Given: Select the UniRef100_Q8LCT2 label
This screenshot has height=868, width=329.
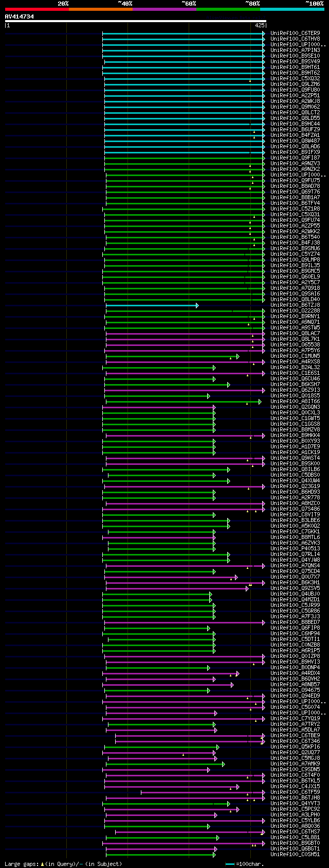Looking at the screenshot, I should tap(295, 113).
